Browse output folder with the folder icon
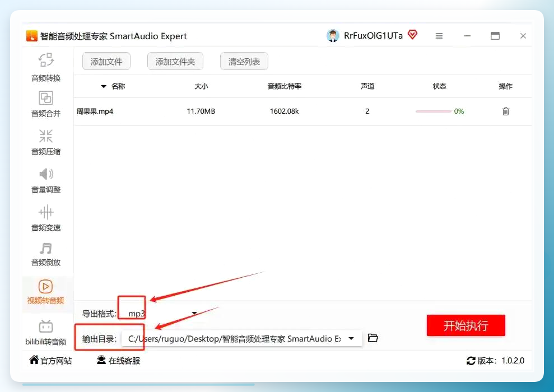This screenshot has width=554, height=392. [373, 338]
